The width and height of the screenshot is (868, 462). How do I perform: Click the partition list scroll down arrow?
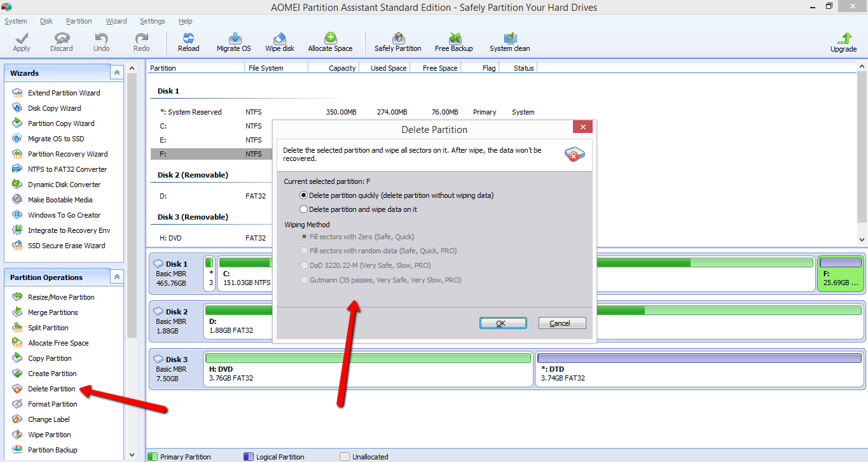click(862, 240)
